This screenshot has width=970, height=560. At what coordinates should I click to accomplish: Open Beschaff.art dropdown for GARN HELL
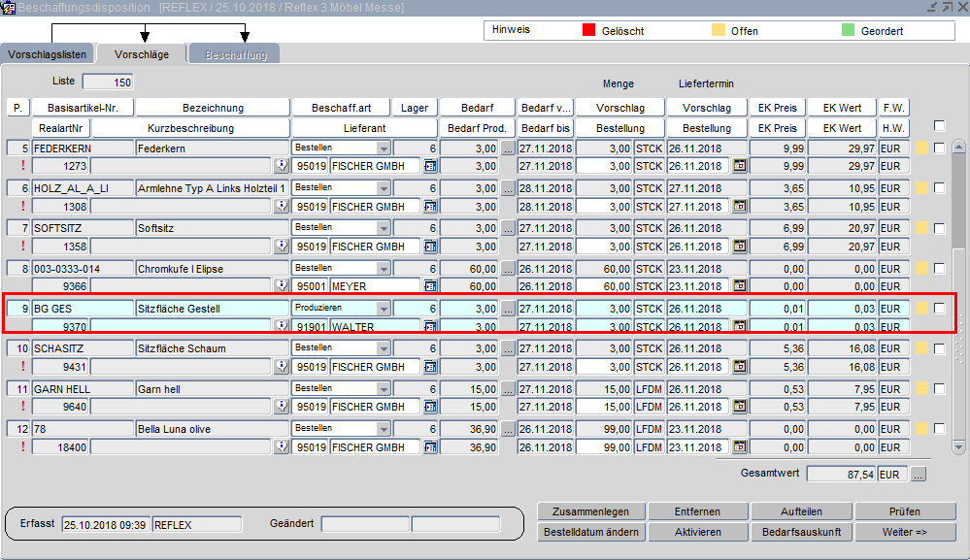(x=384, y=389)
